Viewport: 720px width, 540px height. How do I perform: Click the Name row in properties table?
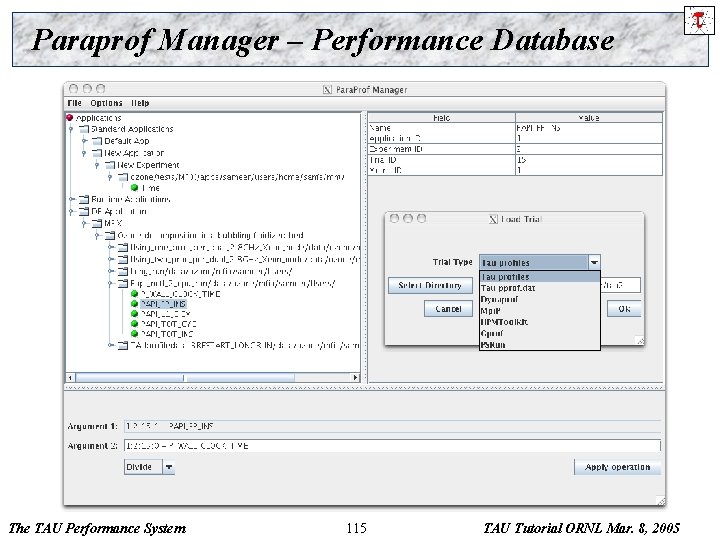point(515,128)
